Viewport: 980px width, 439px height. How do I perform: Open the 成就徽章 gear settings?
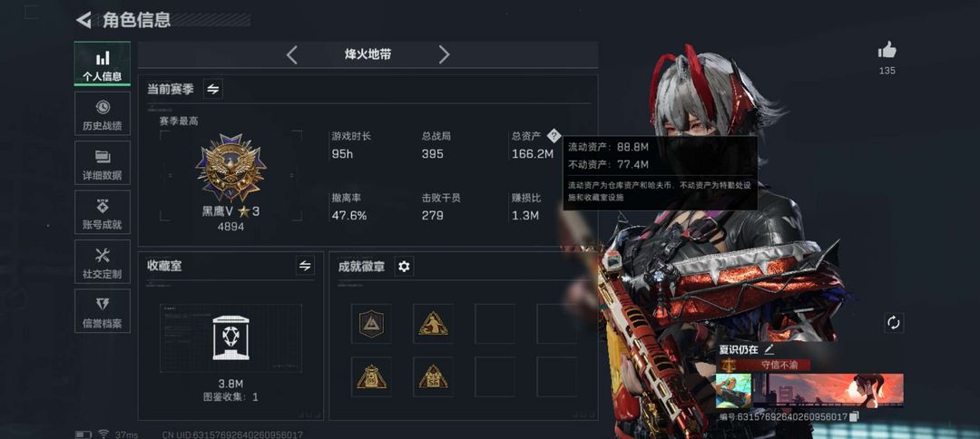(405, 267)
